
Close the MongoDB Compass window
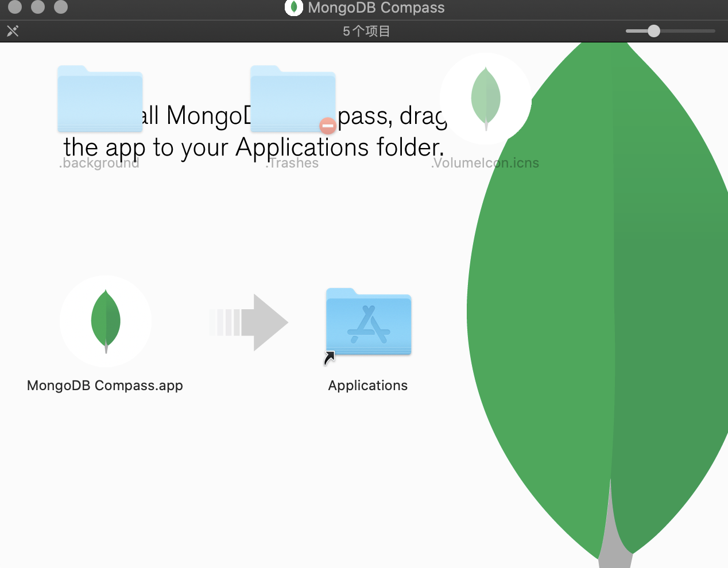coord(15,7)
